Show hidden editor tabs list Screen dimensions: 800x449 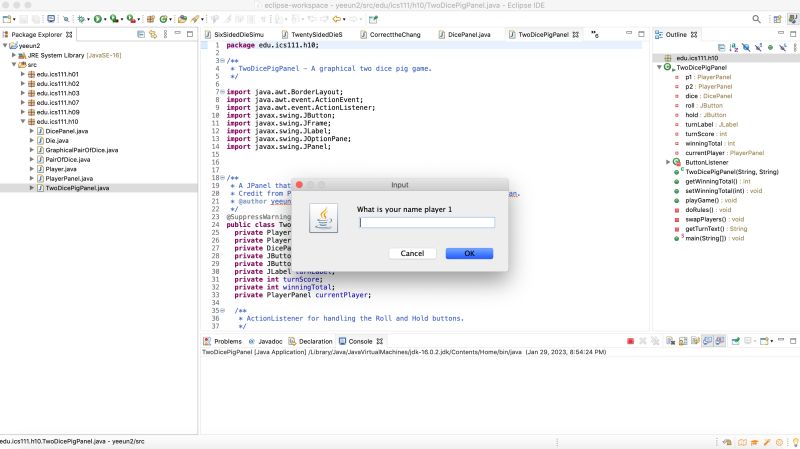(594, 34)
